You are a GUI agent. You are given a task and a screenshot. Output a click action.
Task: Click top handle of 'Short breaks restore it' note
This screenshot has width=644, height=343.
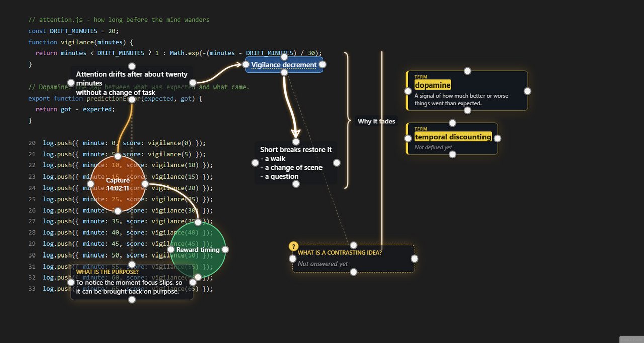click(x=296, y=142)
